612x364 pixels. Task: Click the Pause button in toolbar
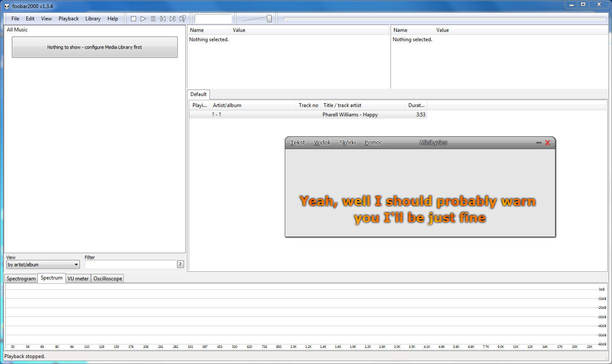(153, 19)
